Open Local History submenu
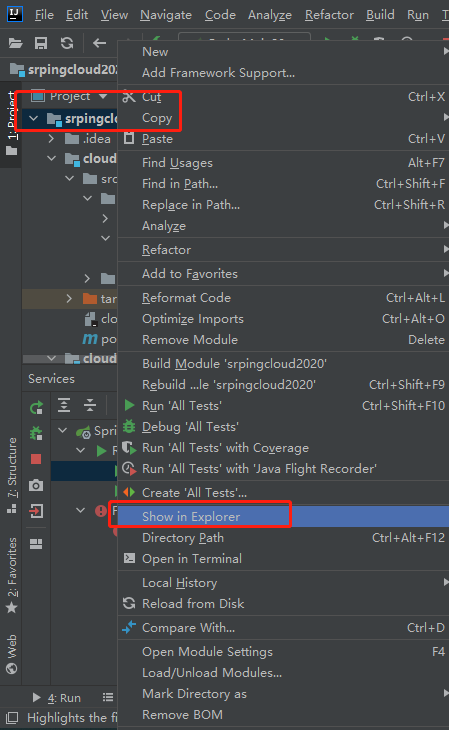This screenshot has height=730, width=449. (x=283, y=582)
